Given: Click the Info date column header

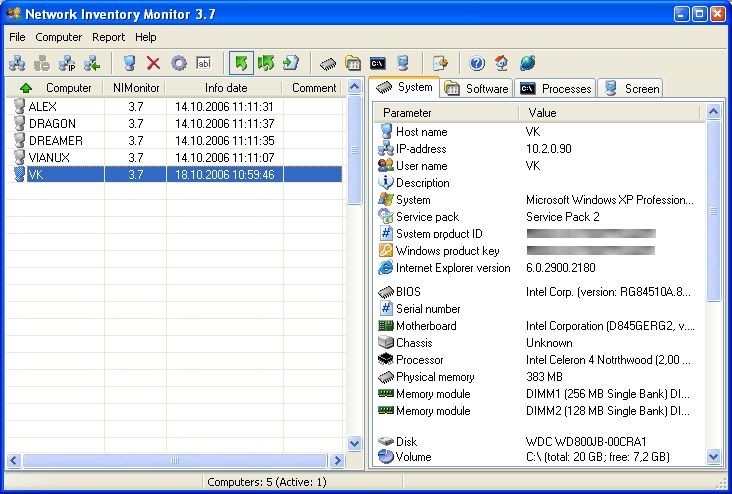Looking at the screenshot, I should pos(226,88).
